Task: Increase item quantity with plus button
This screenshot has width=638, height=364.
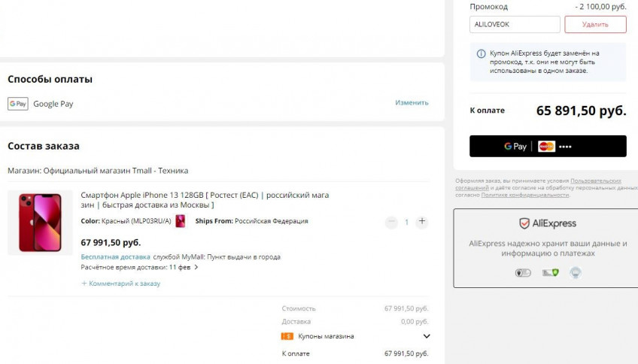Action: pyautogui.click(x=422, y=221)
